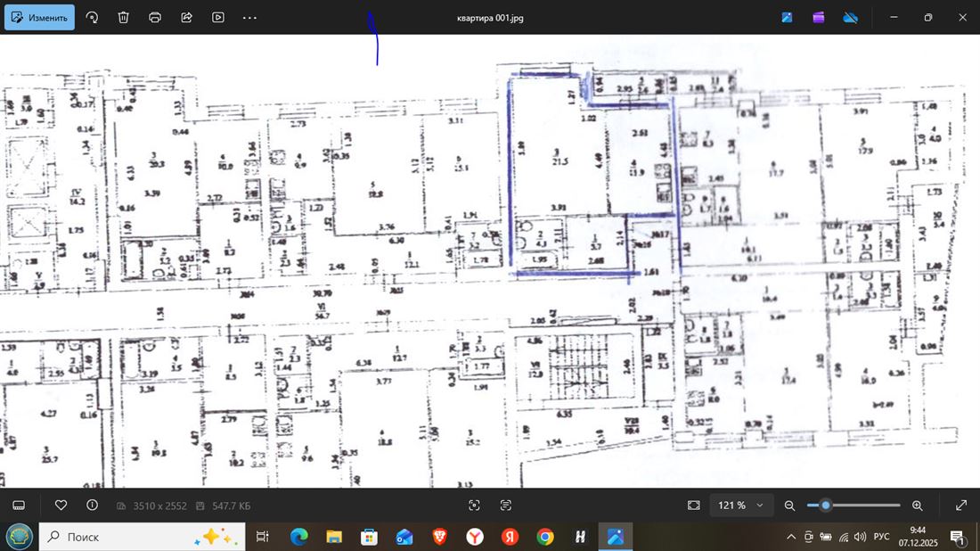Click the Изменить edit button
The width and height of the screenshot is (980, 551).
[39, 17]
